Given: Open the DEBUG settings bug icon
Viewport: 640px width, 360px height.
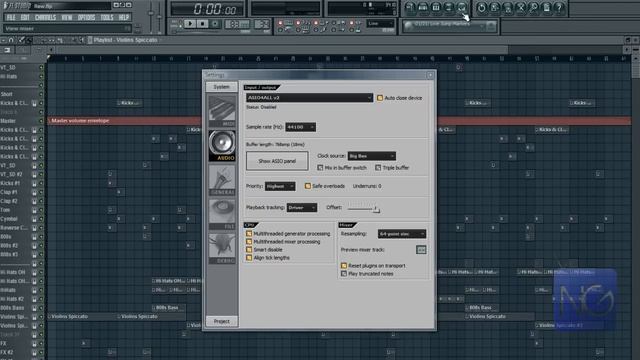Looking at the screenshot, I should click(222, 248).
